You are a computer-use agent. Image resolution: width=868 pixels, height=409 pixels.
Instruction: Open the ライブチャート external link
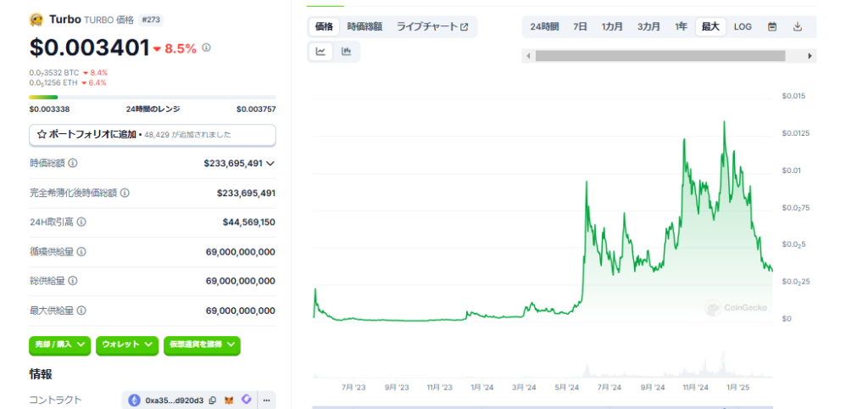point(432,27)
